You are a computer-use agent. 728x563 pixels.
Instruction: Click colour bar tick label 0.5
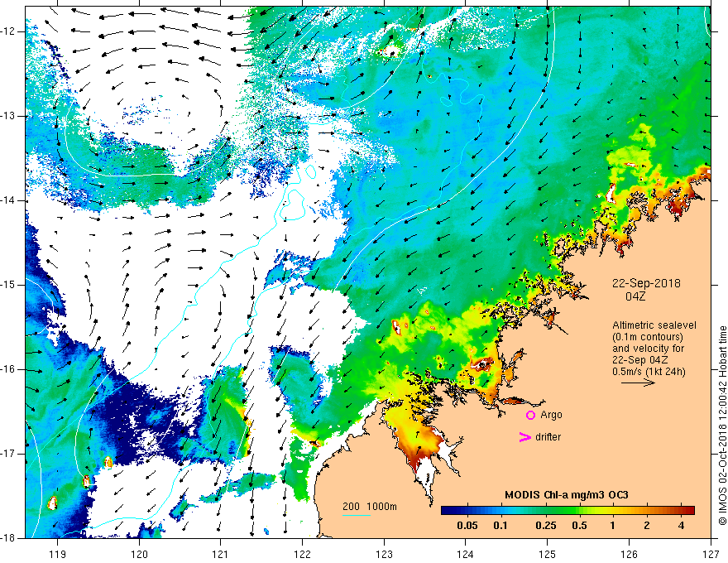[579, 526]
